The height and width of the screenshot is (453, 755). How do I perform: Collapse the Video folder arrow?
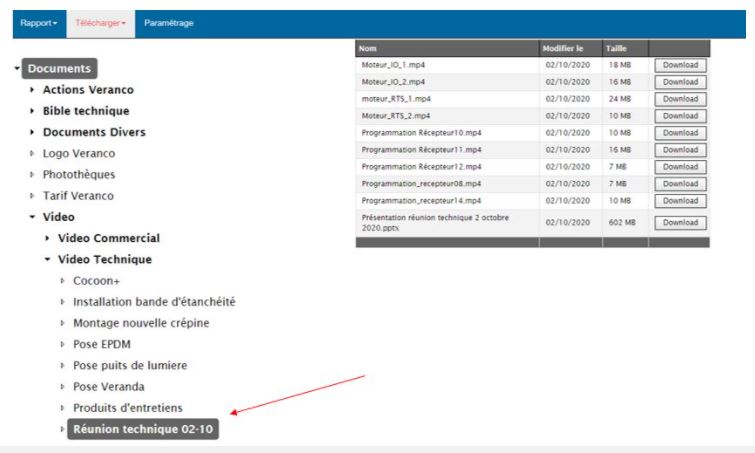coord(33,217)
